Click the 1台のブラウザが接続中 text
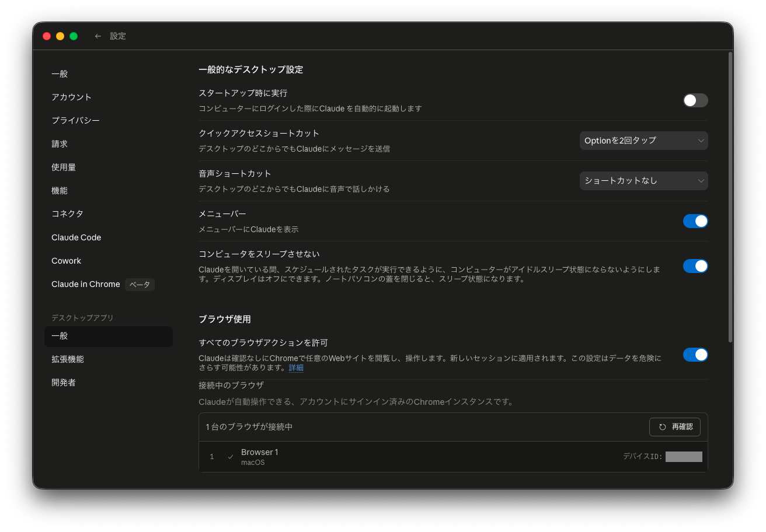This screenshot has width=766, height=532. point(249,427)
